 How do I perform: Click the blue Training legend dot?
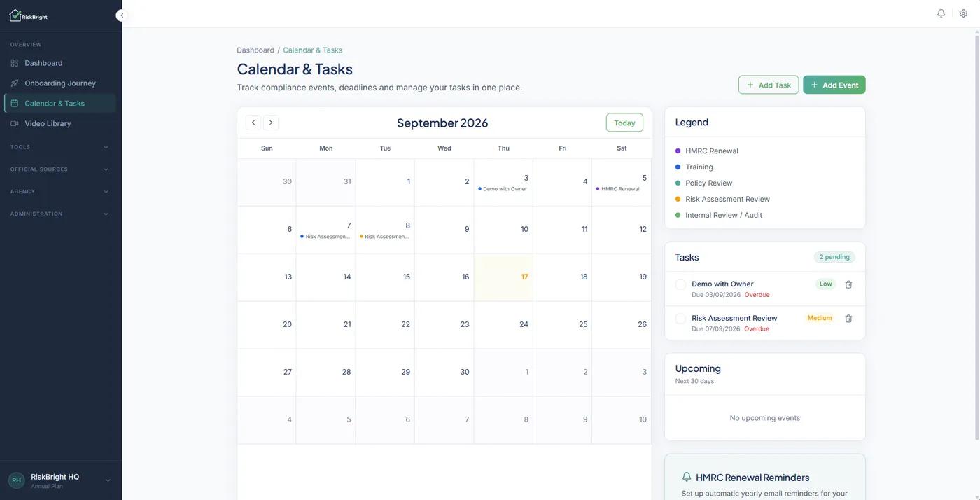coord(678,167)
